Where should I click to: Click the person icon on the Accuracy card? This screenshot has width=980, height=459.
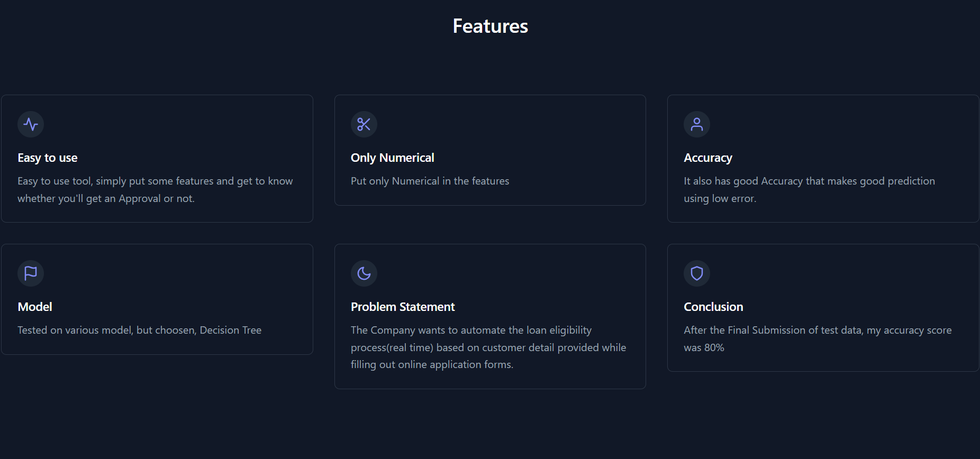697,124
